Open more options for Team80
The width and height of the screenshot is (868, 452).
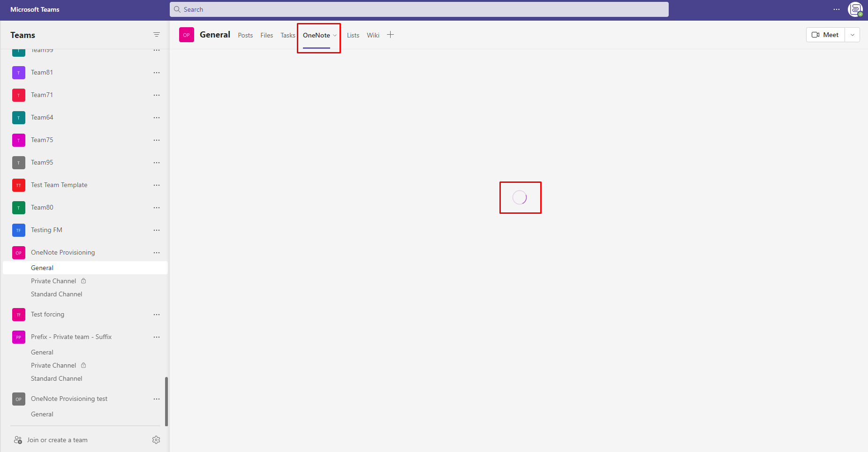[157, 208]
